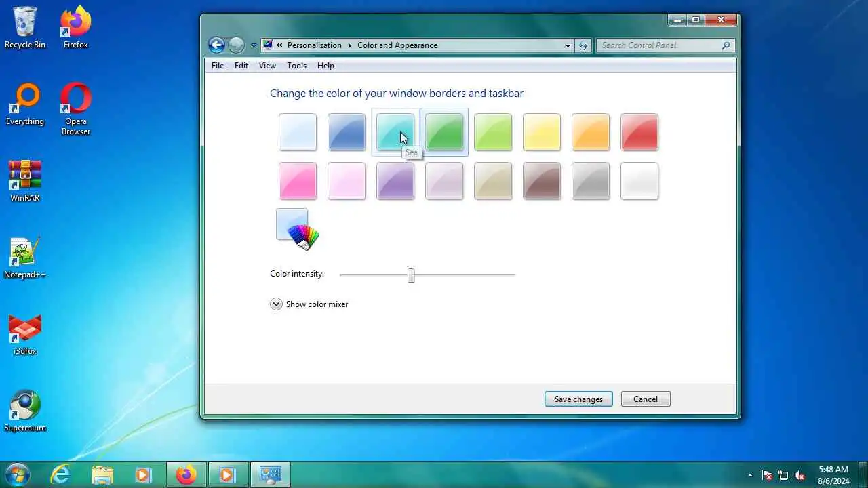This screenshot has width=868, height=488.
Task: Open the Help menu
Action: (x=325, y=66)
